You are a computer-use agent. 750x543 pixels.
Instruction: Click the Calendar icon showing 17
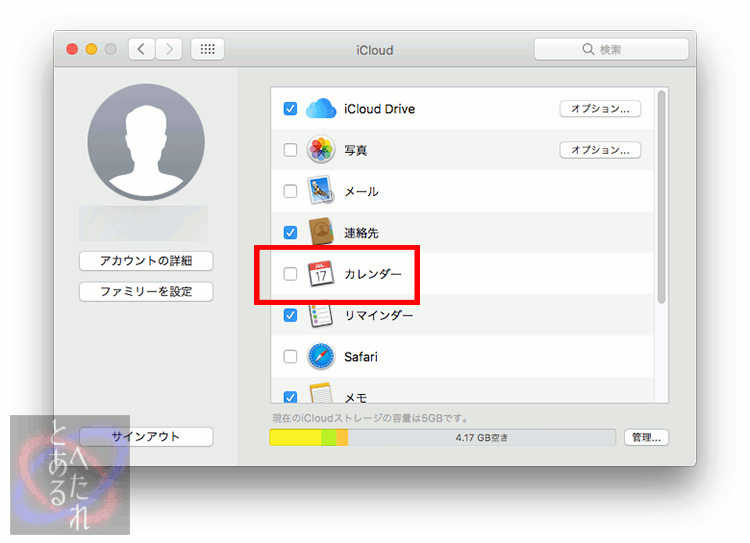(320, 274)
